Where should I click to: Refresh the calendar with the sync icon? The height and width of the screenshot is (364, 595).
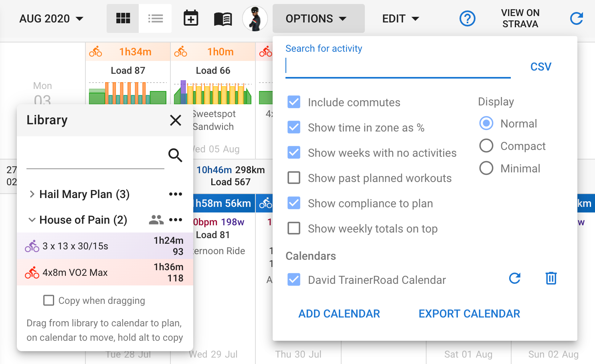point(576,18)
